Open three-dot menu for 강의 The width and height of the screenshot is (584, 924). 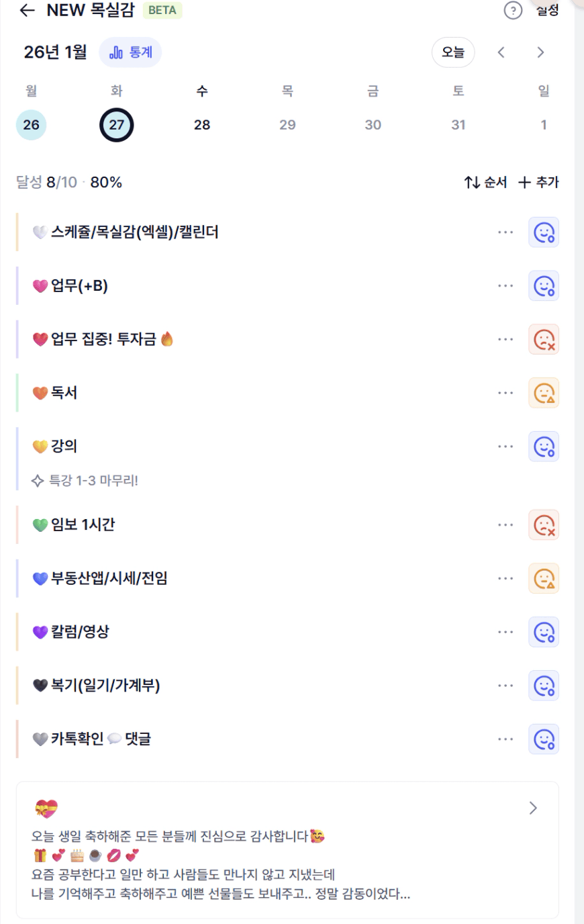point(505,447)
